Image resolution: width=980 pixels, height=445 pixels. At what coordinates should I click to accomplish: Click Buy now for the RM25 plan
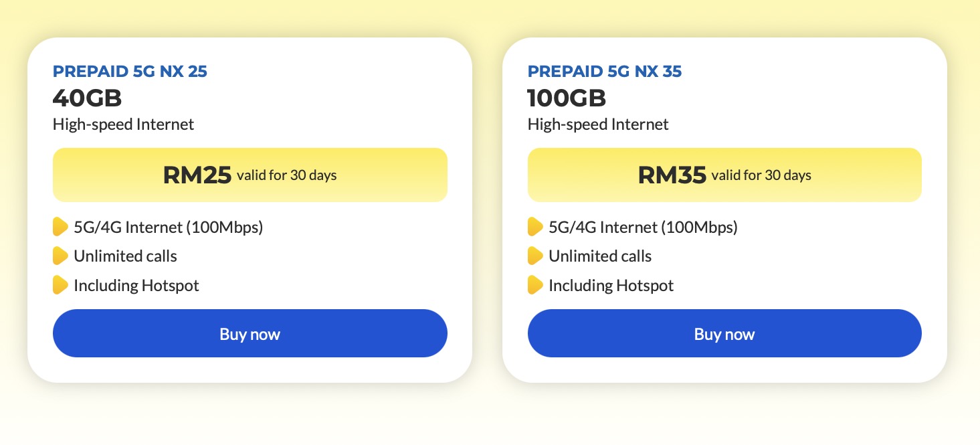250,333
